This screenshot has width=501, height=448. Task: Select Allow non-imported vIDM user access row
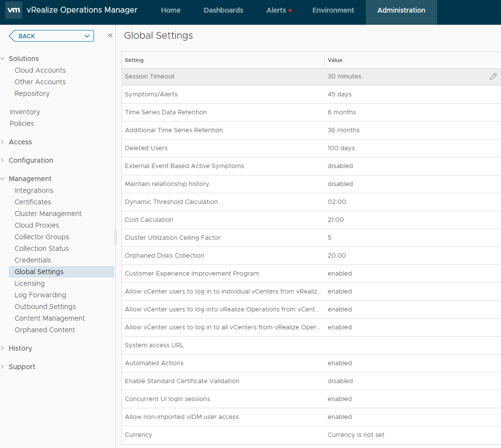click(311, 417)
